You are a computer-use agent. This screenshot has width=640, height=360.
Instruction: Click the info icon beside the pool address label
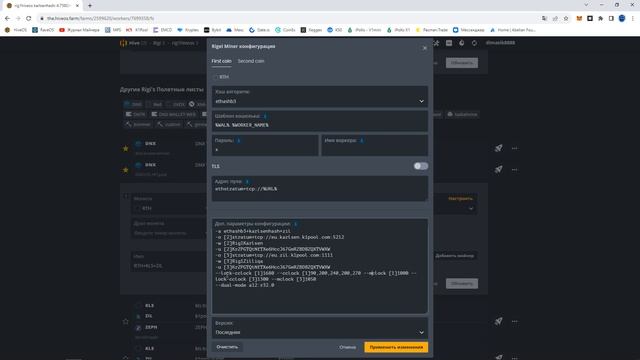247,182
